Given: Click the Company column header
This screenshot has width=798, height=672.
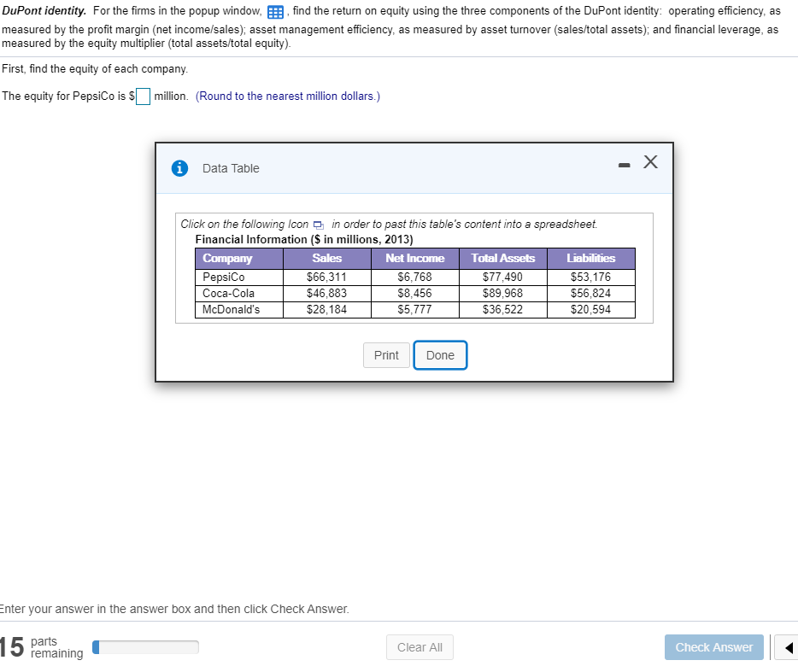Looking at the screenshot, I should [x=239, y=259].
